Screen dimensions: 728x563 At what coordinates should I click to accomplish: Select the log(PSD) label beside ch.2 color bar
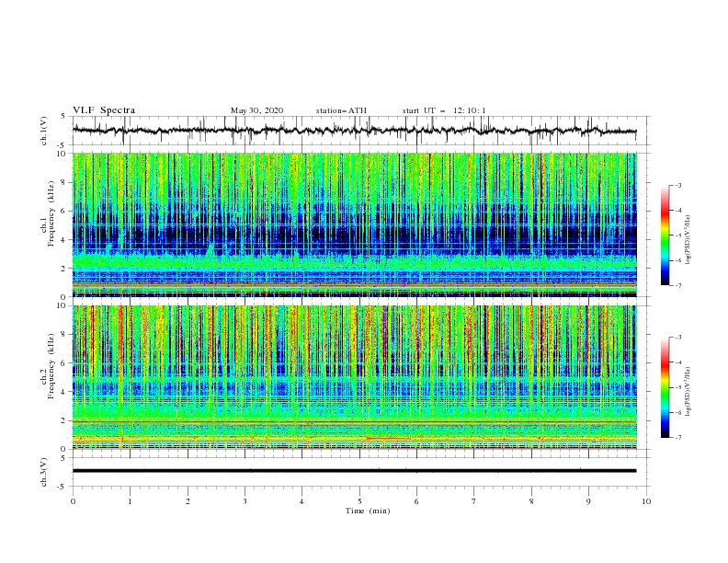point(688,392)
